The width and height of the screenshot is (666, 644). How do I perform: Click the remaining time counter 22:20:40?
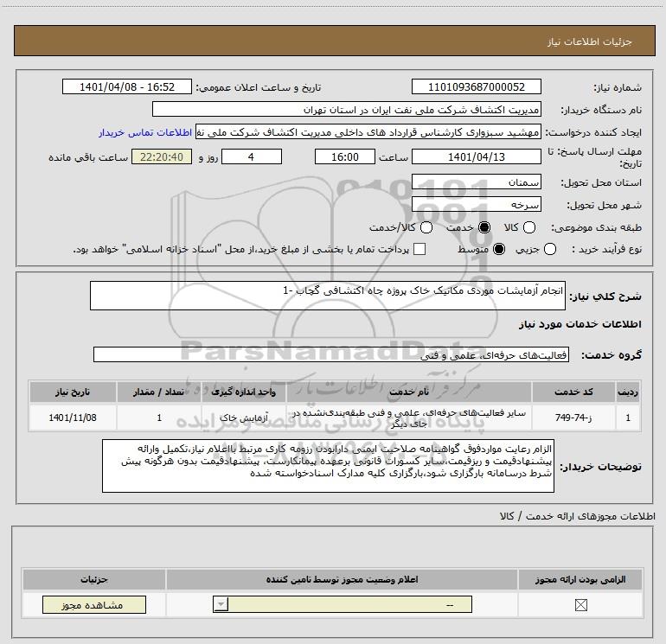pos(162,156)
